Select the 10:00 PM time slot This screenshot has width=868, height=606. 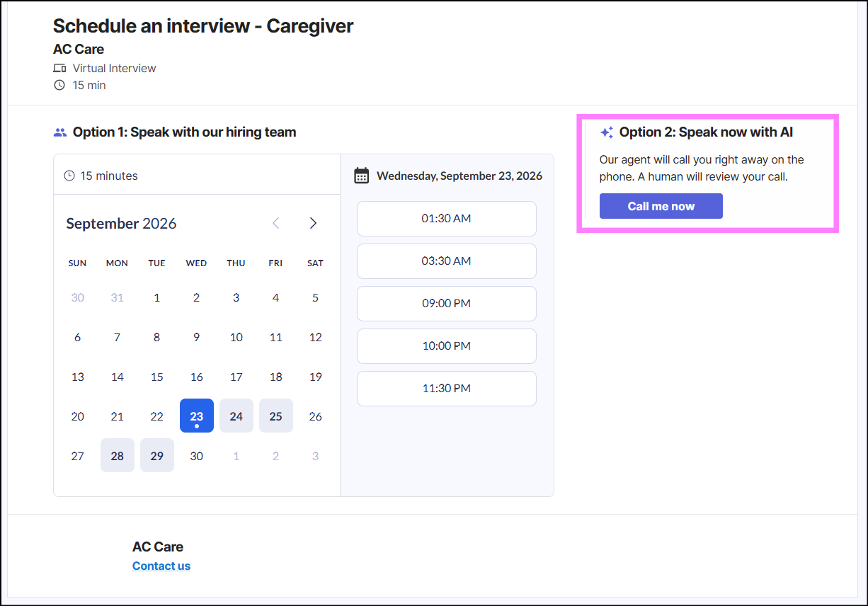pyautogui.click(x=447, y=346)
